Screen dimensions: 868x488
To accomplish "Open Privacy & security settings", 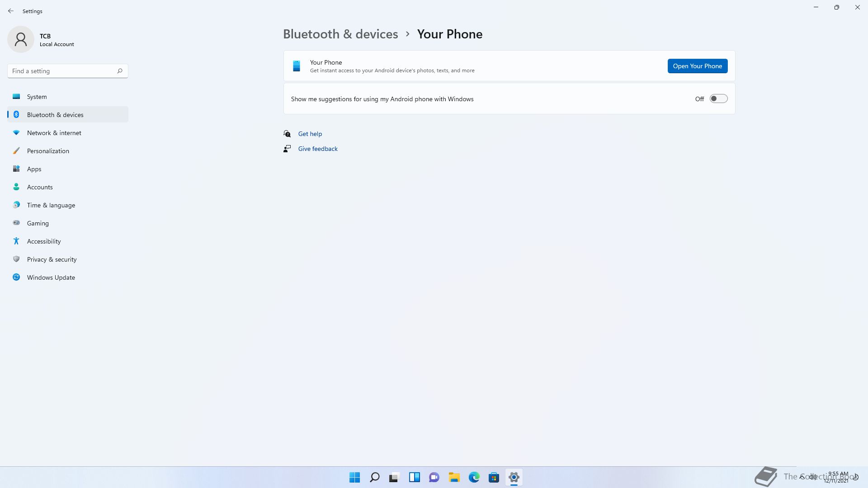I will click(68, 259).
